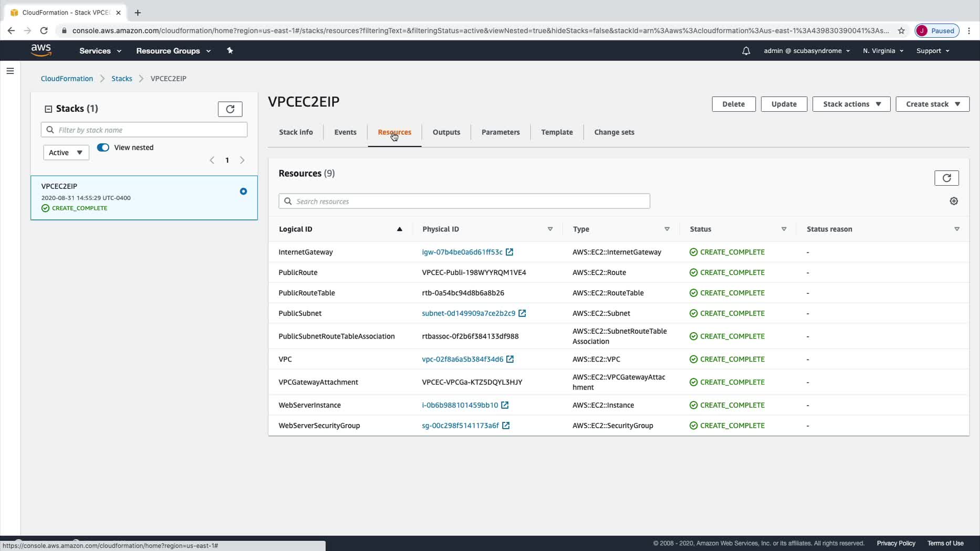
Task: Open external link icon for PublicSubnet
Action: (522, 313)
